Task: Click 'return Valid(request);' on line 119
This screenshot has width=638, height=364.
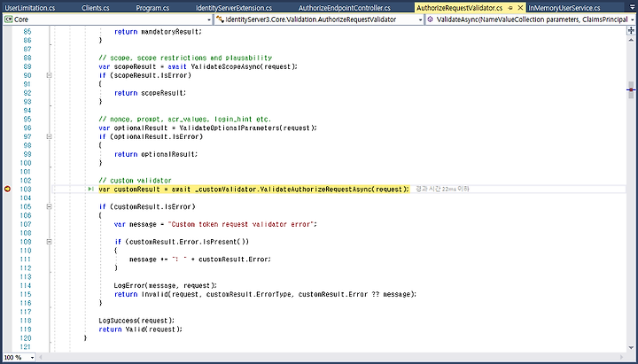Action: [140, 329]
